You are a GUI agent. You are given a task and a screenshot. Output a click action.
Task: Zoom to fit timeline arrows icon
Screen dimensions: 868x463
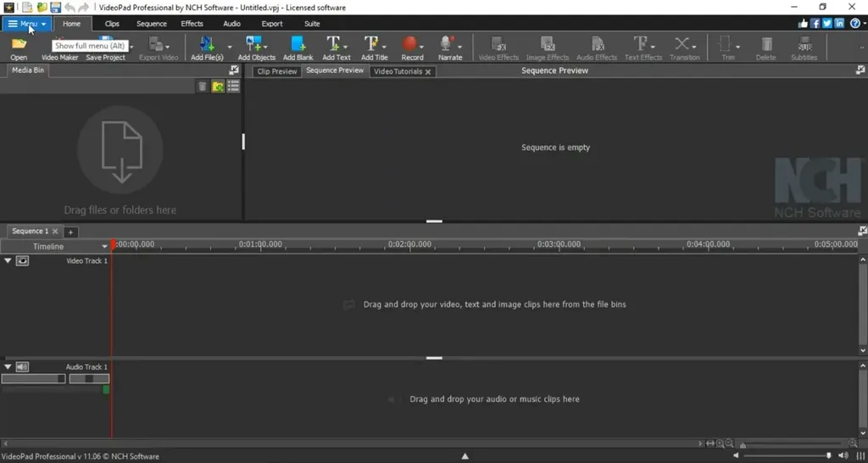click(710, 443)
